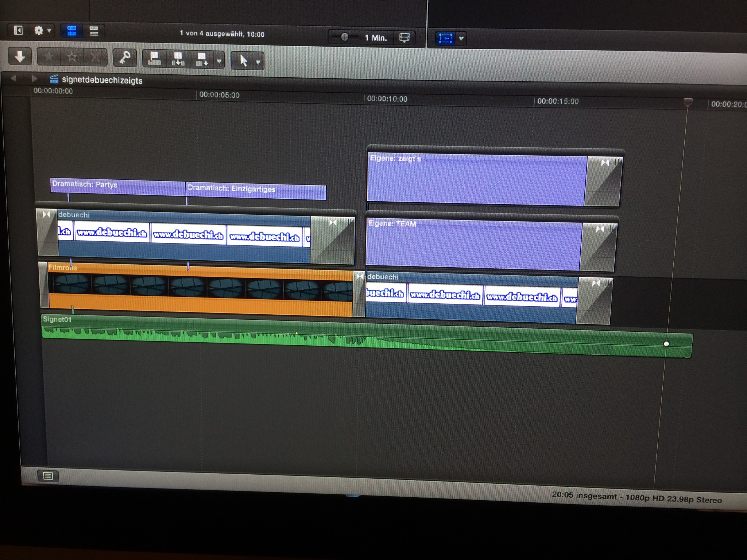Activate the Transform tool in viewer
Viewport: 747px width, 560px height.
445,38
